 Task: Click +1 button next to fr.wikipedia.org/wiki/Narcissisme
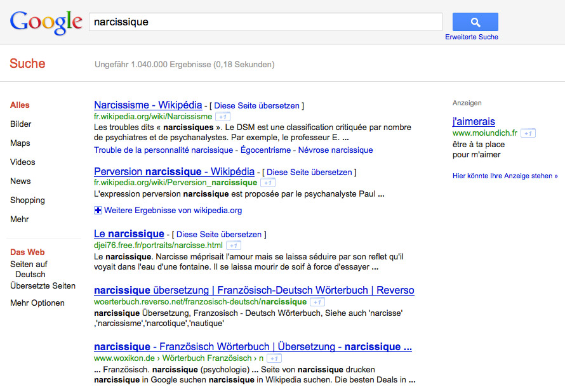[222, 117]
